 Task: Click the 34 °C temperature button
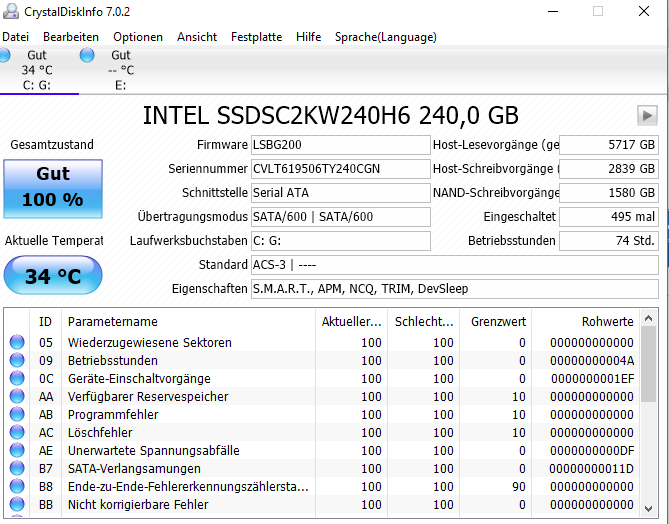[53, 275]
